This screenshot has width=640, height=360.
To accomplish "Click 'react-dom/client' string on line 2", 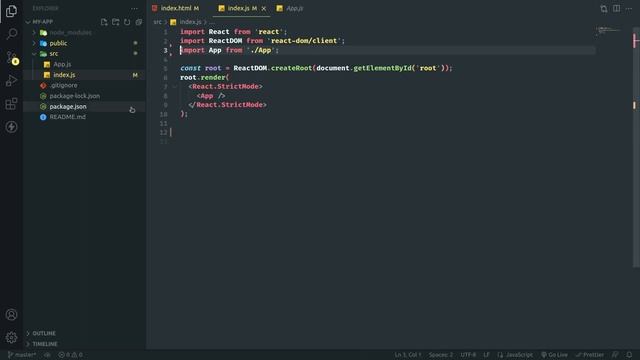I will [x=304, y=41].
